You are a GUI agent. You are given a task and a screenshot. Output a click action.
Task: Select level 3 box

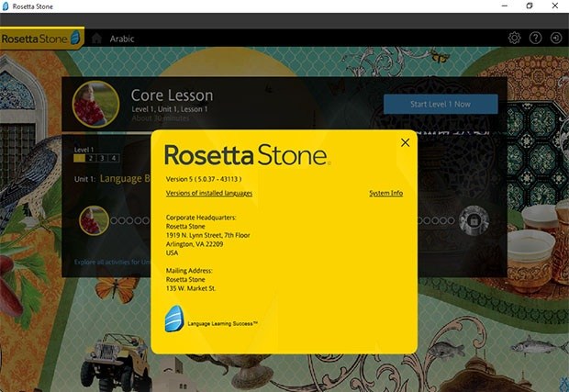click(102, 158)
